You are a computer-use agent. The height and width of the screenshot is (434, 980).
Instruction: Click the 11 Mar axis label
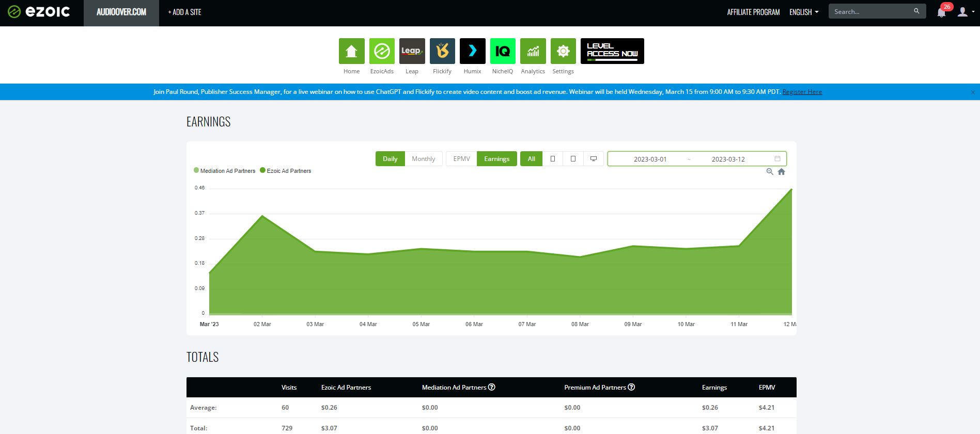(739, 324)
